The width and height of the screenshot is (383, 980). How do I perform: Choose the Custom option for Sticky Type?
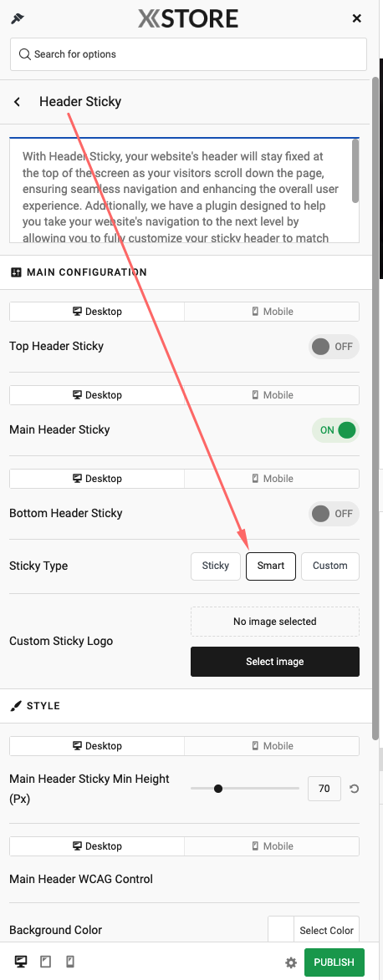pyautogui.click(x=330, y=566)
